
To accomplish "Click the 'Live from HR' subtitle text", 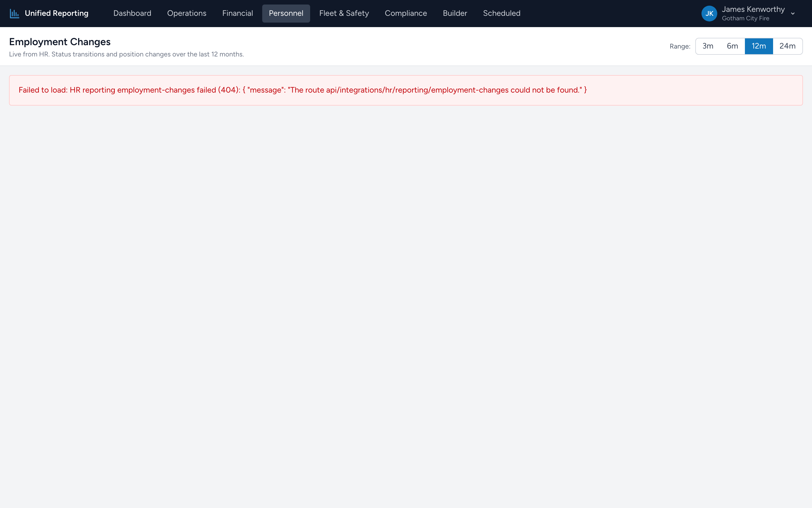I will [x=126, y=54].
